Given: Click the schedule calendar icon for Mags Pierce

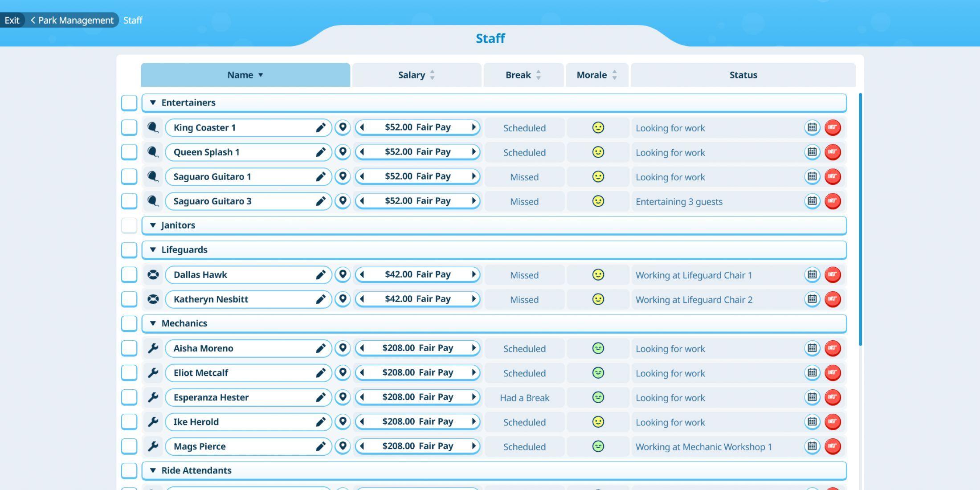Looking at the screenshot, I should [x=811, y=445].
